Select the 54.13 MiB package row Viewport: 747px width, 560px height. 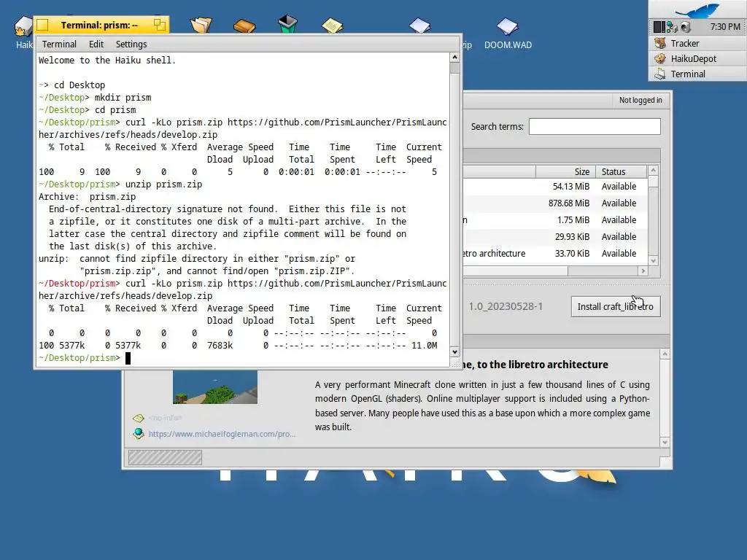555,186
